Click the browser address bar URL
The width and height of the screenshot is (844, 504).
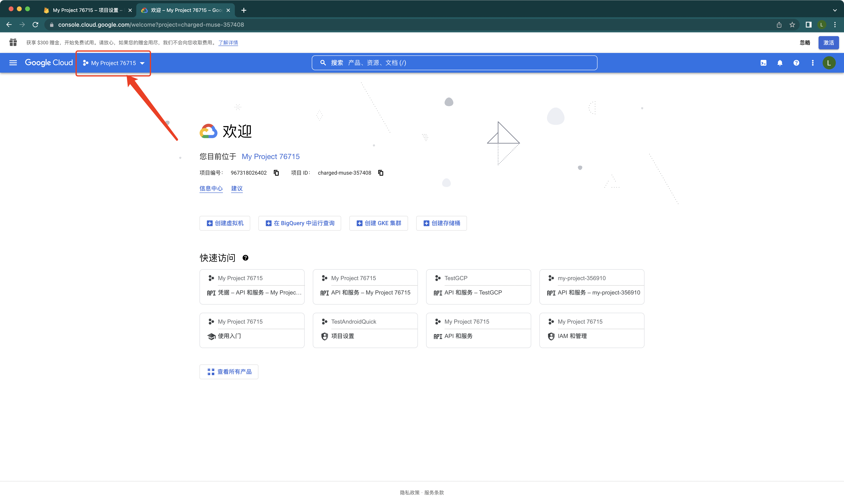point(151,25)
